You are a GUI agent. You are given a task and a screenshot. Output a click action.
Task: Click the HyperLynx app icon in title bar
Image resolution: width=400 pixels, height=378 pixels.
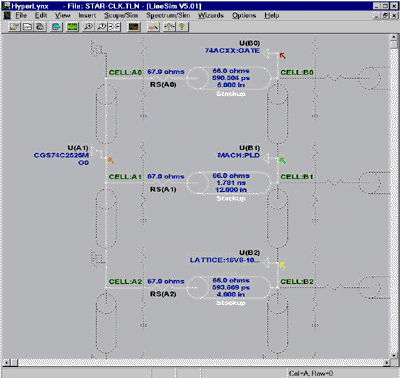click(x=6, y=6)
